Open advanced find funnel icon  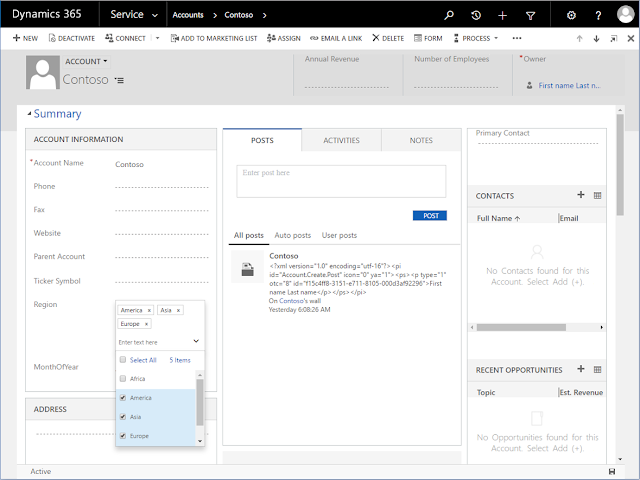coord(530,16)
